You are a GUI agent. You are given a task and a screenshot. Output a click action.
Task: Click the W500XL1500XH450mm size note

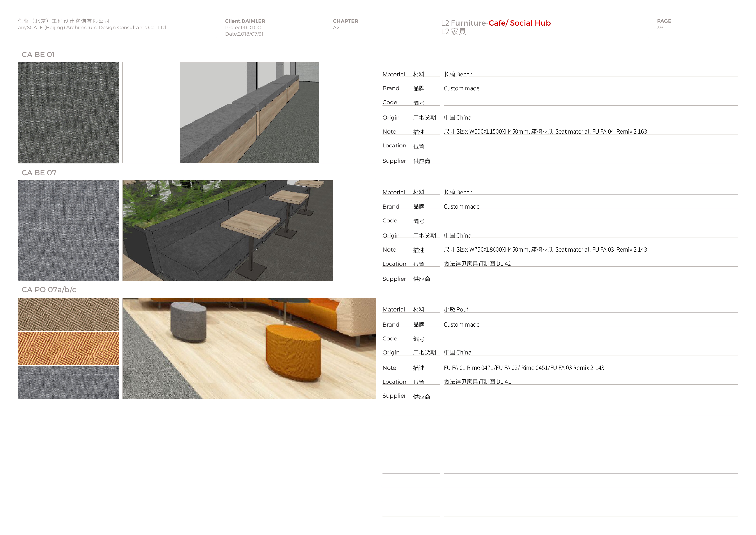498,132
